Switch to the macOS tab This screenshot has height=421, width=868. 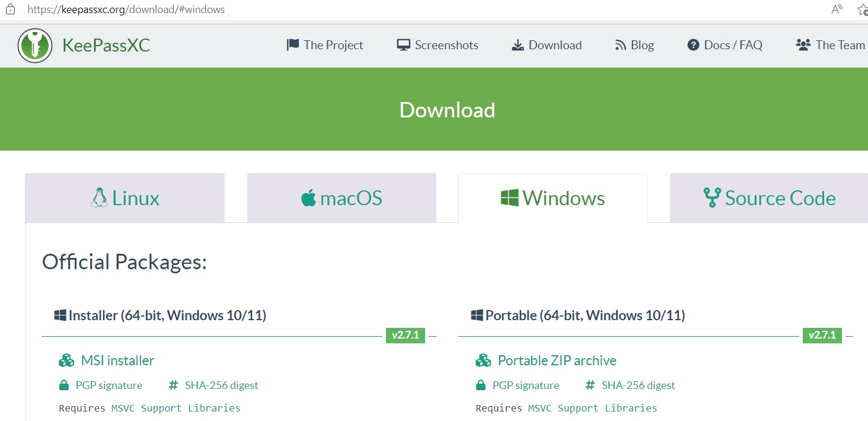[342, 198]
